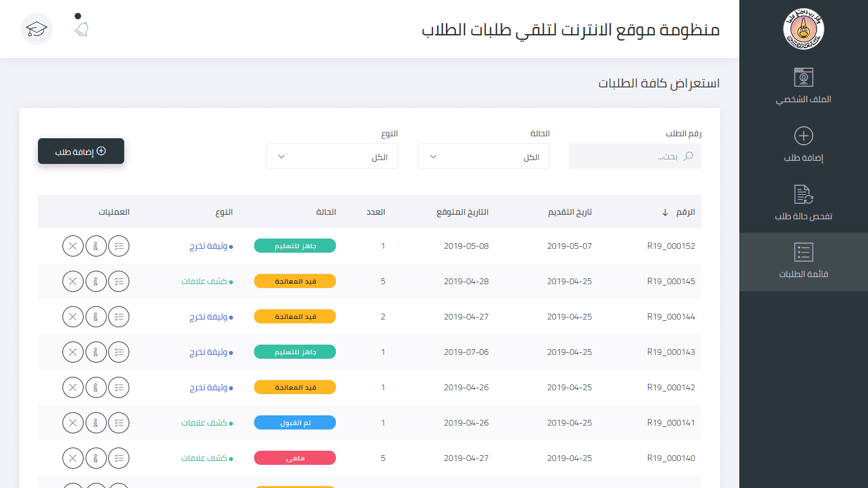Click the details list icon for R19_000143
Image resolution: width=868 pixels, height=488 pixels.
(118, 352)
